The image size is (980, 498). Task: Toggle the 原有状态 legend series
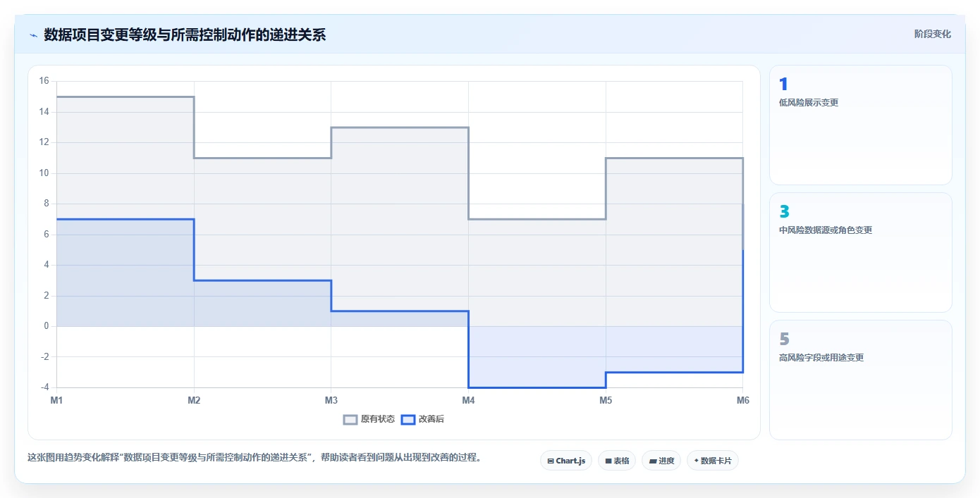click(369, 419)
